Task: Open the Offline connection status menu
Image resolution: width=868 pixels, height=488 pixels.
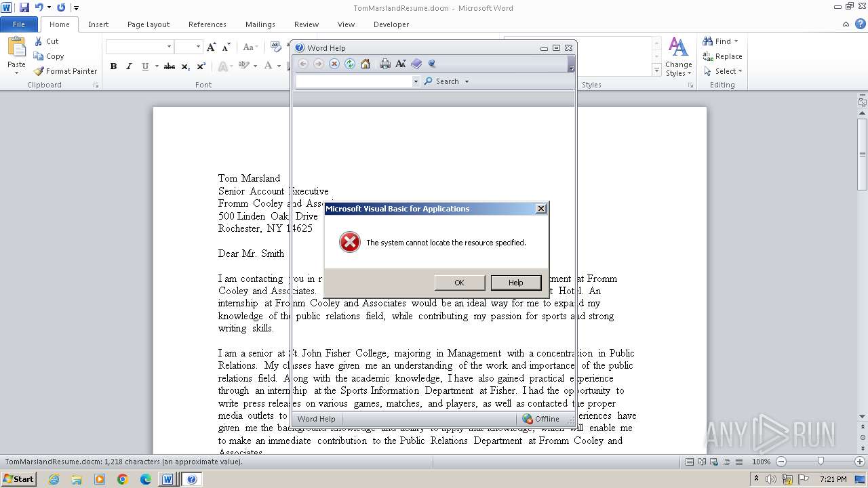Action: click(541, 419)
